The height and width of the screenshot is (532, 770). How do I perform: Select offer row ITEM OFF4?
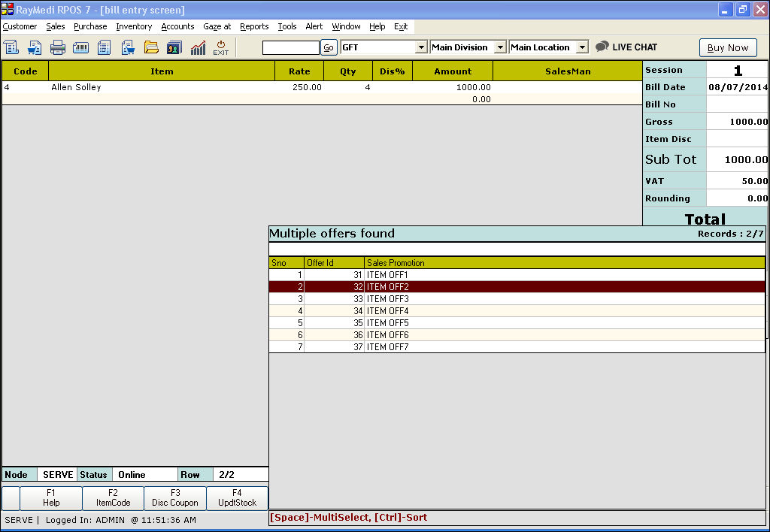coord(517,310)
